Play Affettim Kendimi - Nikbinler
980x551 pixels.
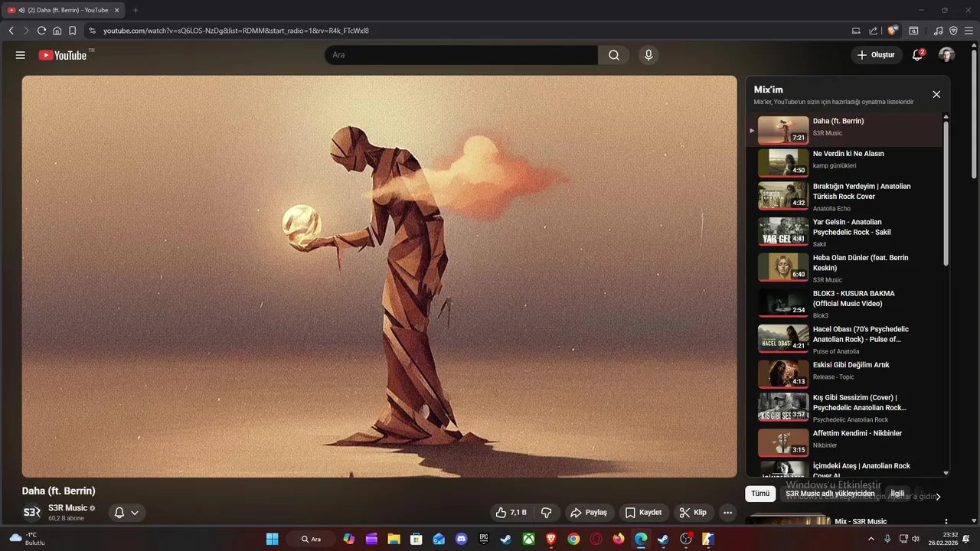coord(844,442)
